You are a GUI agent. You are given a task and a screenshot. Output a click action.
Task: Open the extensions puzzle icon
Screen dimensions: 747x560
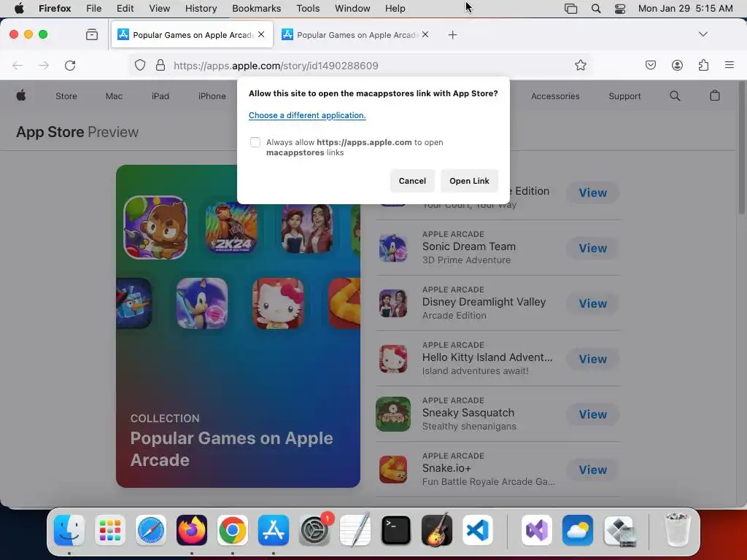click(703, 65)
